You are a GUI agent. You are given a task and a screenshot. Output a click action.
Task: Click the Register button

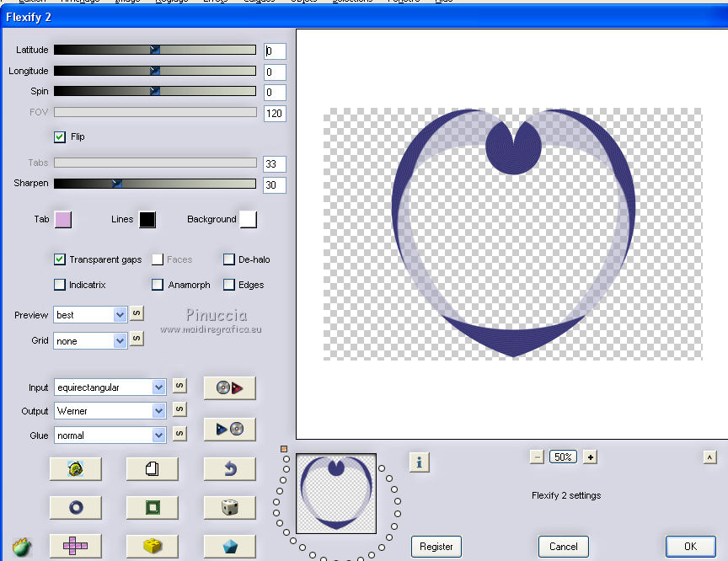click(436, 547)
